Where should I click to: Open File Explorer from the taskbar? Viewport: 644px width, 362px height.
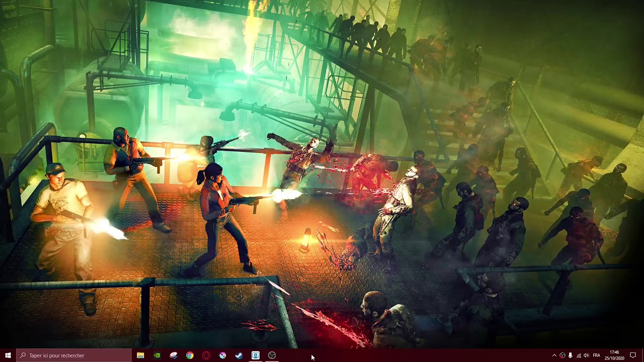(140, 355)
